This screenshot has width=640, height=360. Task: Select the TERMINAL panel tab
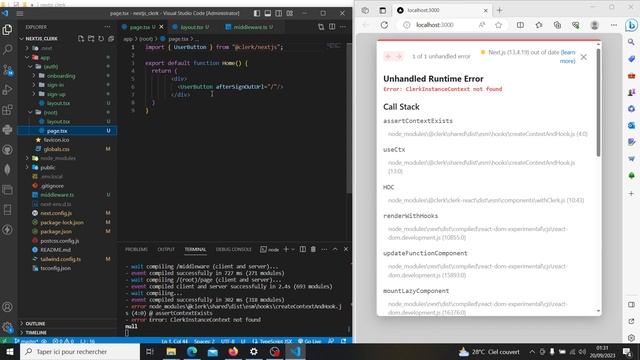tap(195, 249)
